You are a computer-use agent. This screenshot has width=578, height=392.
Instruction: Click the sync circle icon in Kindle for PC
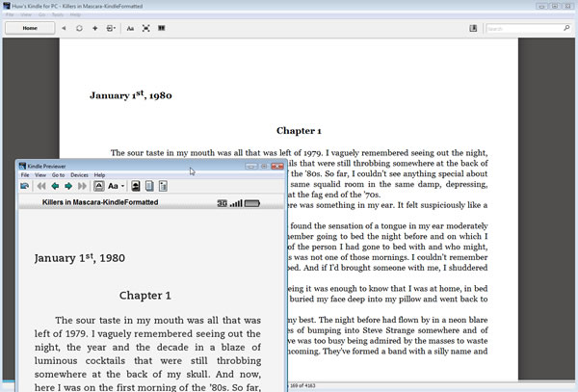[79, 28]
